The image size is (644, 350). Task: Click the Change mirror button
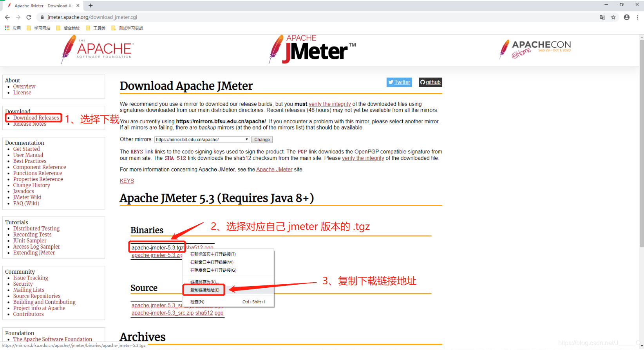(x=262, y=140)
